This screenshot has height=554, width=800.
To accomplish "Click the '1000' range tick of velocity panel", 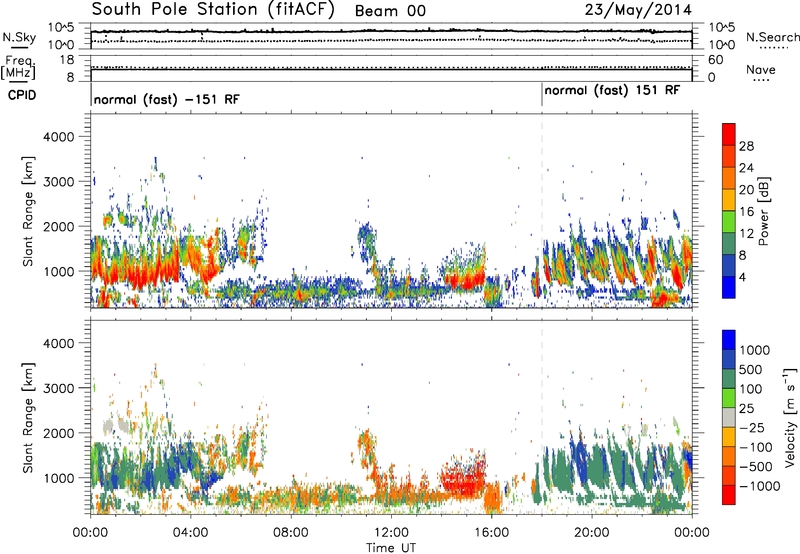I will point(59,478).
